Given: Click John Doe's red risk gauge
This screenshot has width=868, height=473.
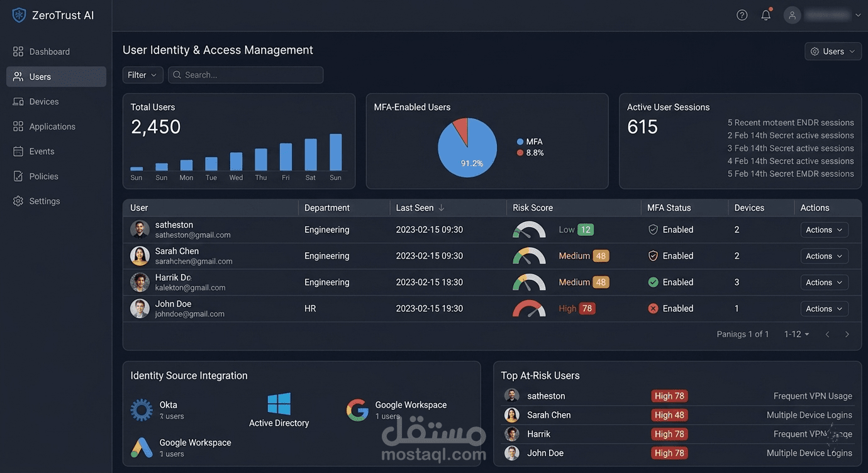Looking at the screenshot, I should (529, 309).
